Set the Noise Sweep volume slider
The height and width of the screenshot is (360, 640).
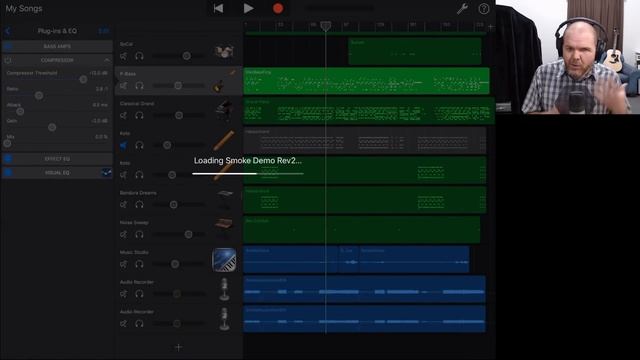188,234
